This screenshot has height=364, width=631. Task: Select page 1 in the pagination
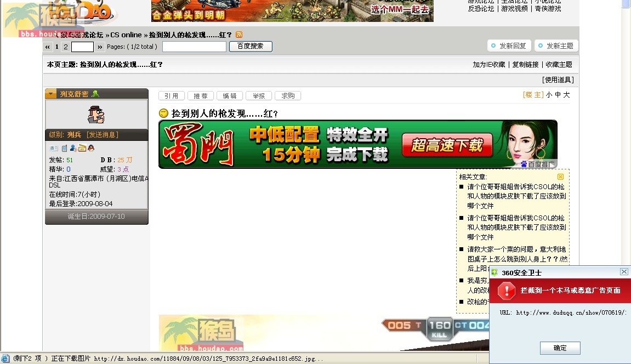57,47
